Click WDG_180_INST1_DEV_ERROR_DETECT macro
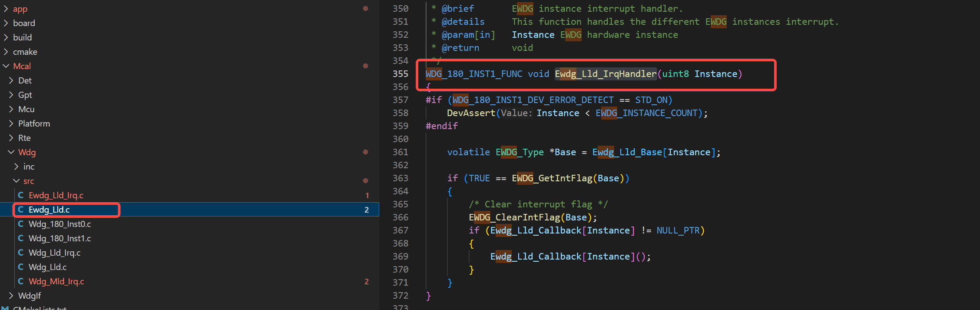980x310 pixels. (x=533, y=100)
